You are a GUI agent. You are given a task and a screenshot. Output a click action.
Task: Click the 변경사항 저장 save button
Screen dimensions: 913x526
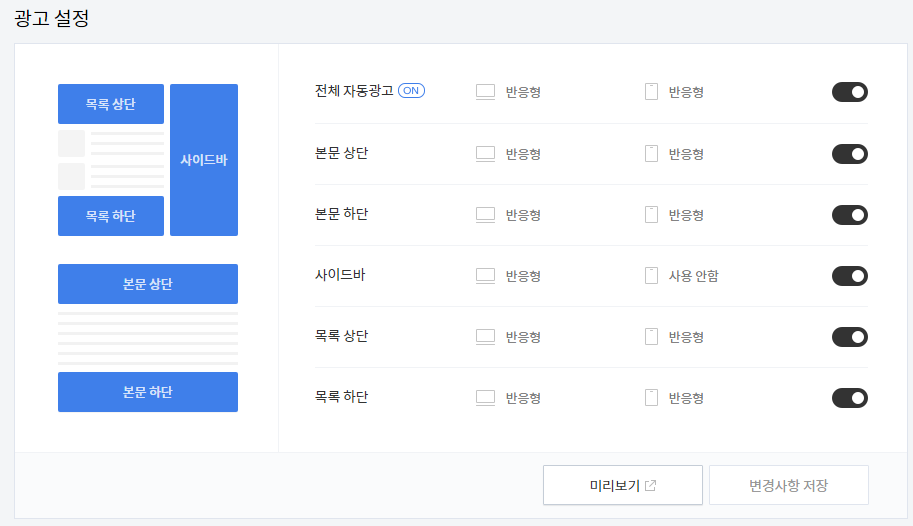click(x=788, y=485)
